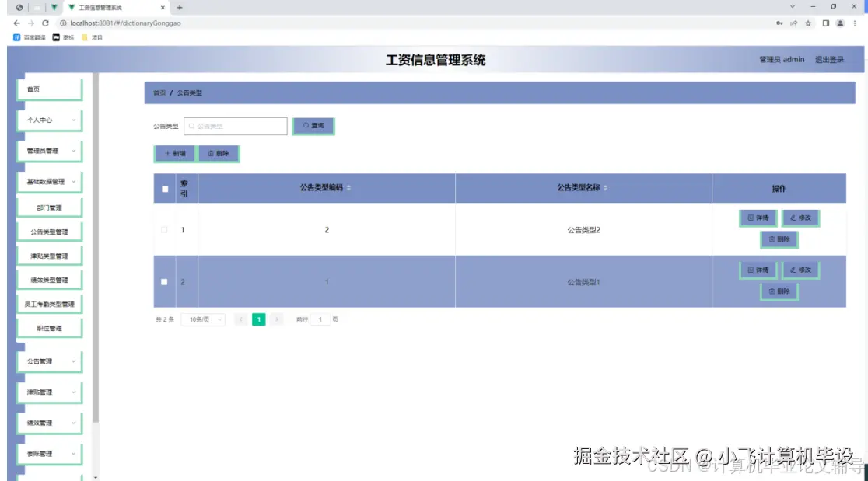Viewport: 868px width, 481px height.
Task: Expand the 津贴管理 sidebar menu
Action: 50,392
